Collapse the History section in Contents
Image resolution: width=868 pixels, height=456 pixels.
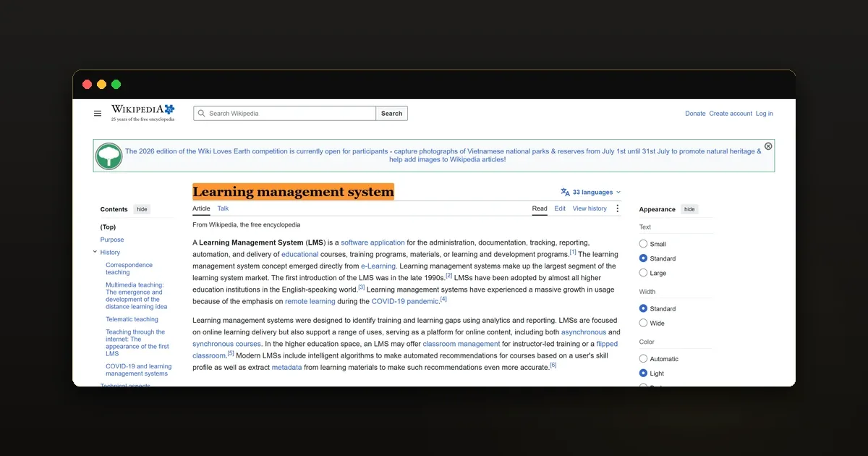click(x=95, y=252)
